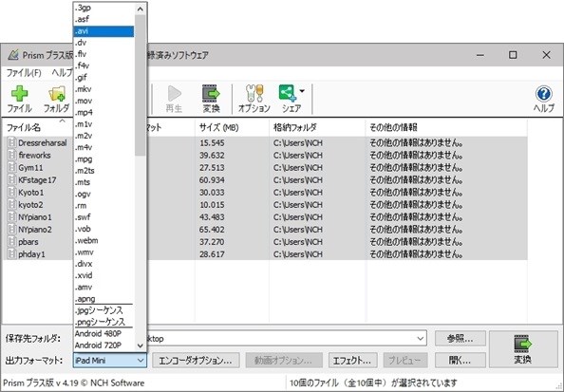
Task: Click the Preview (プレビュー) button
Action: [405, 361]
